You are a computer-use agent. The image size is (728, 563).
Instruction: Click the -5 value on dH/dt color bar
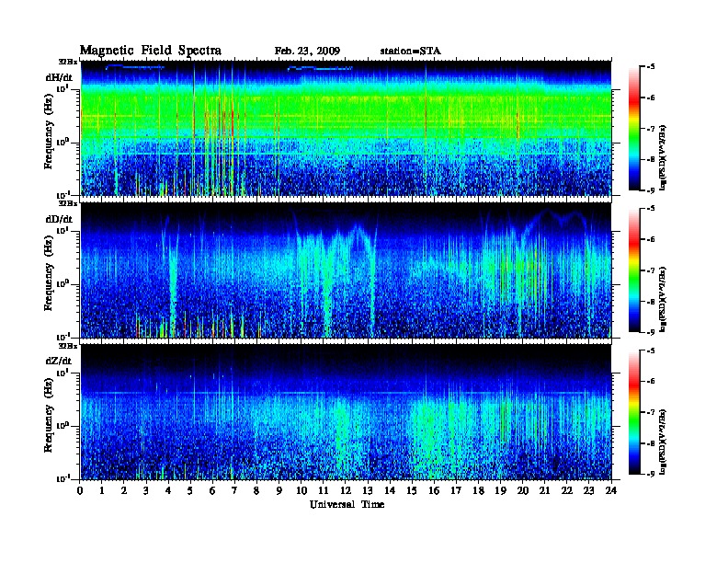pyautogui.click(x=651, y=67)
